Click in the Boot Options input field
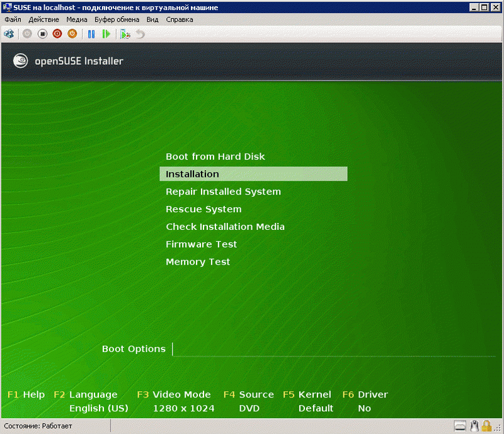Screen dimensions: 504x434 [x=335, y=350]
